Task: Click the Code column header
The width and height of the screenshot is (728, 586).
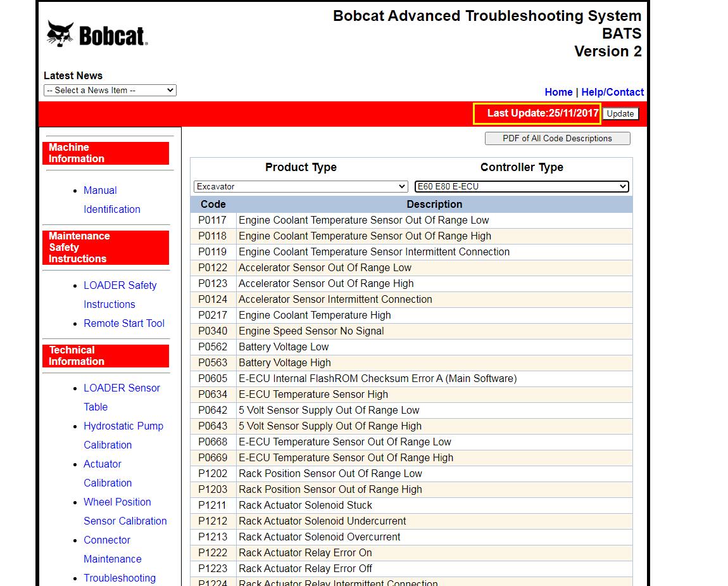Action: tap(213, 205)
